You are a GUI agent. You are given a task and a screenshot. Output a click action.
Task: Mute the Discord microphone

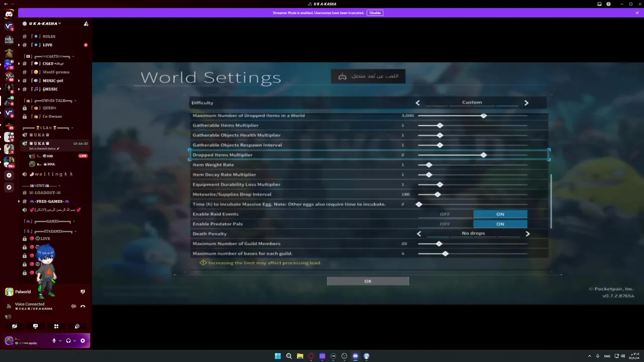[54, 340]
